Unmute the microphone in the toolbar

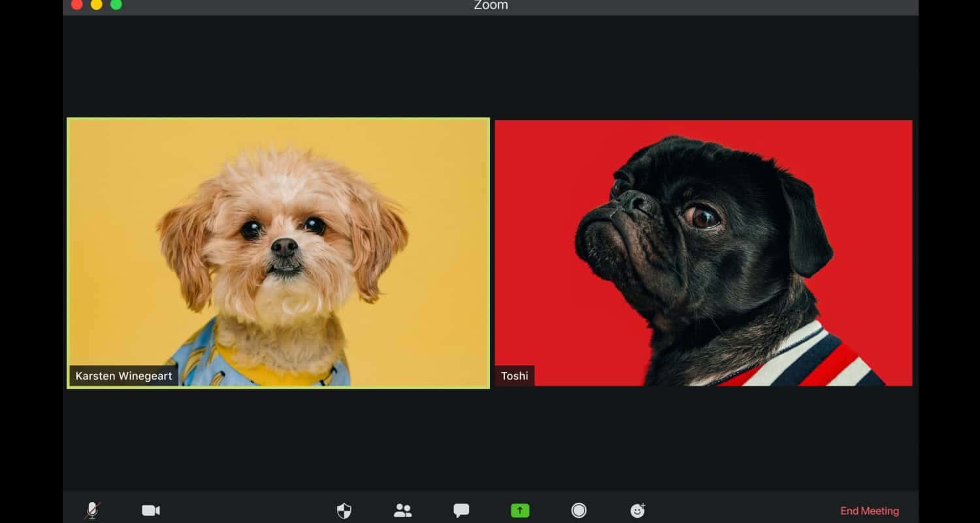pos(92,511)
